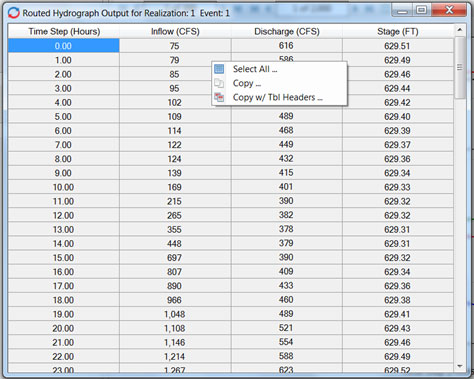474x379 pixels.
Task: Select inflow cell with value 114
Action: 175,131
